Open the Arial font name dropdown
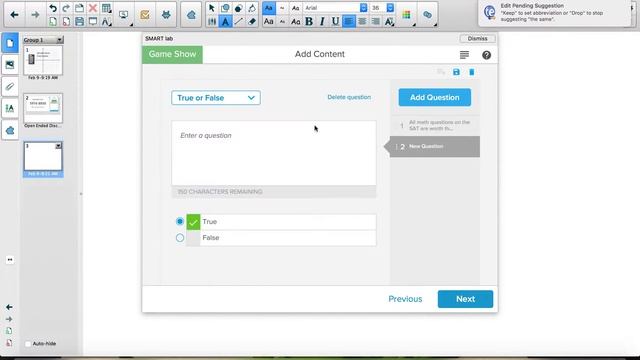640x360 pixels. 363,8
